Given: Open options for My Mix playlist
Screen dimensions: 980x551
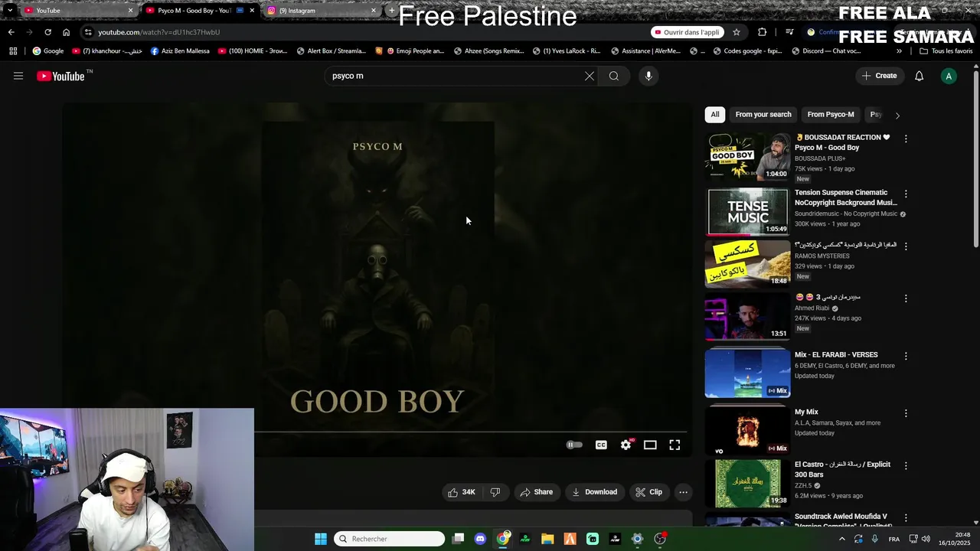Looking at the screenshot, I should 906,413.
